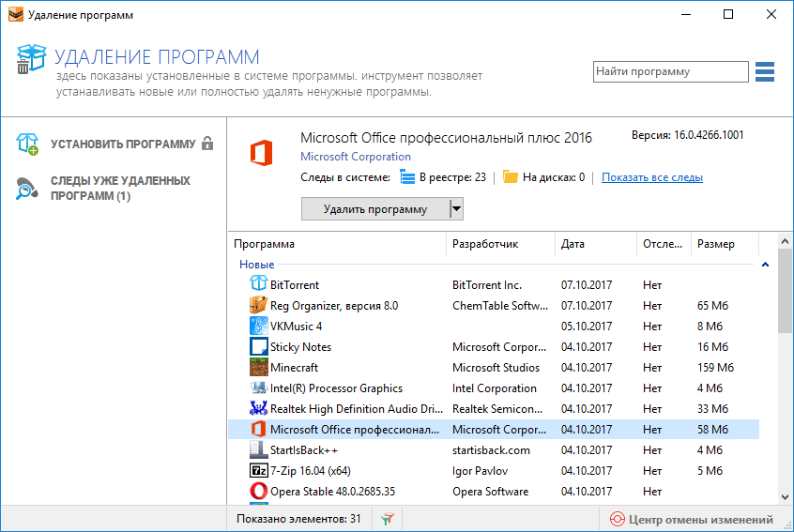Image resolution: width=794 pixels, height=532 pixels.
Task: Open Следы уже удаленных программ
Action: [120, 188]
